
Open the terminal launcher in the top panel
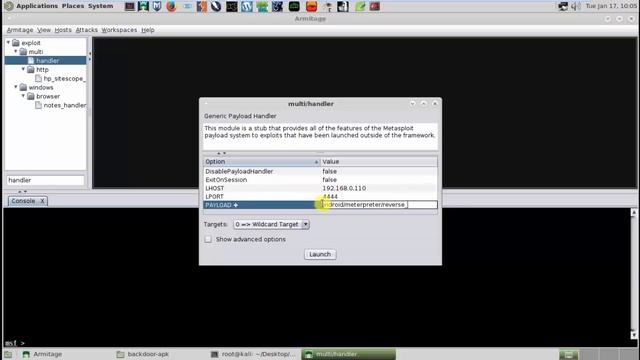130,6
